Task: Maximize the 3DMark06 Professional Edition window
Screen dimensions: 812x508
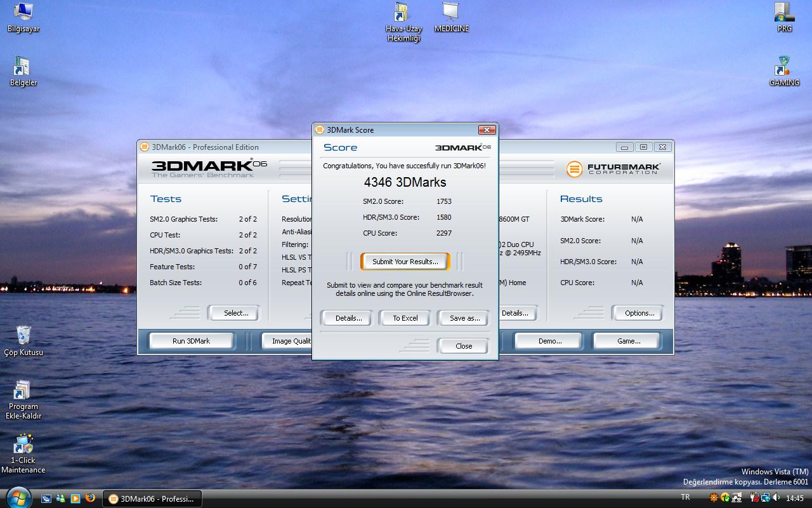Action: click(x=643, y=147)
